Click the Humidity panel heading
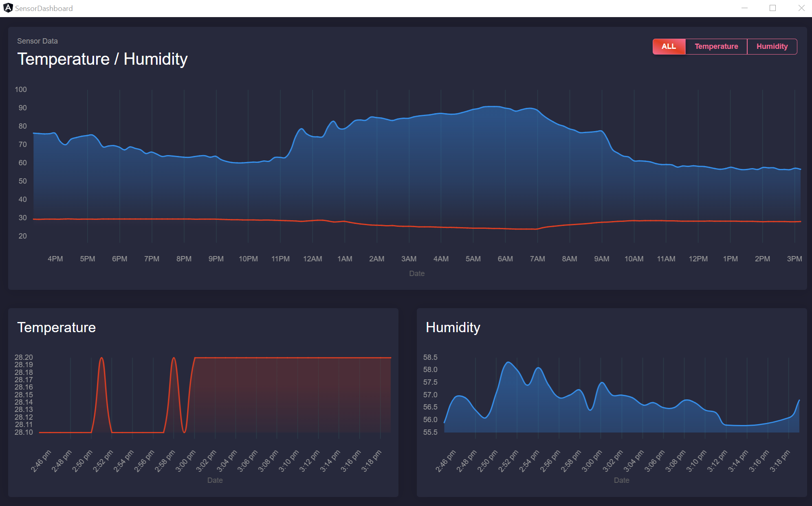 point(453,327)
